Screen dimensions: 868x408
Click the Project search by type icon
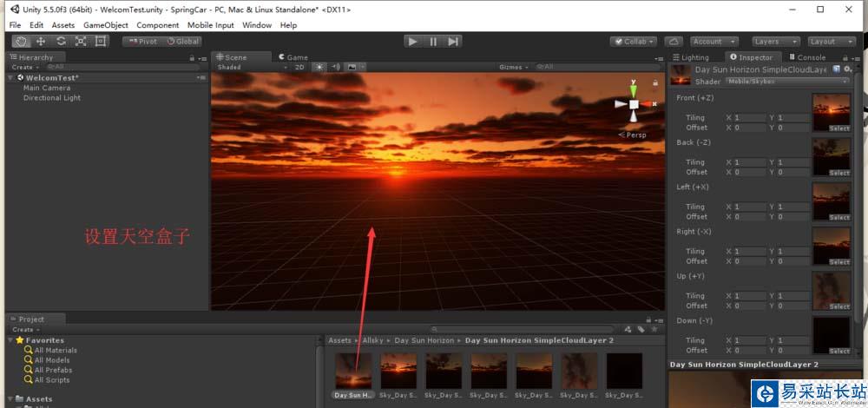coord(628,329)
